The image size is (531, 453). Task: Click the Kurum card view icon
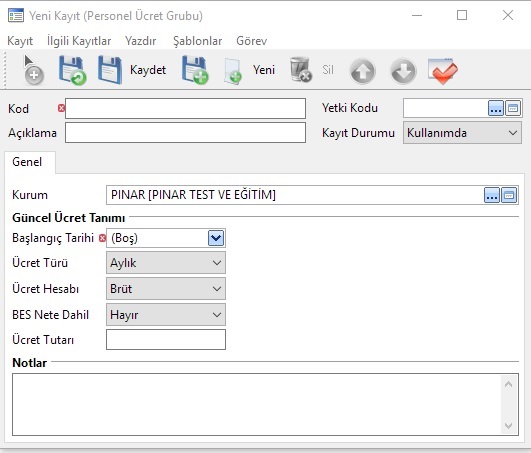point(509,195)
